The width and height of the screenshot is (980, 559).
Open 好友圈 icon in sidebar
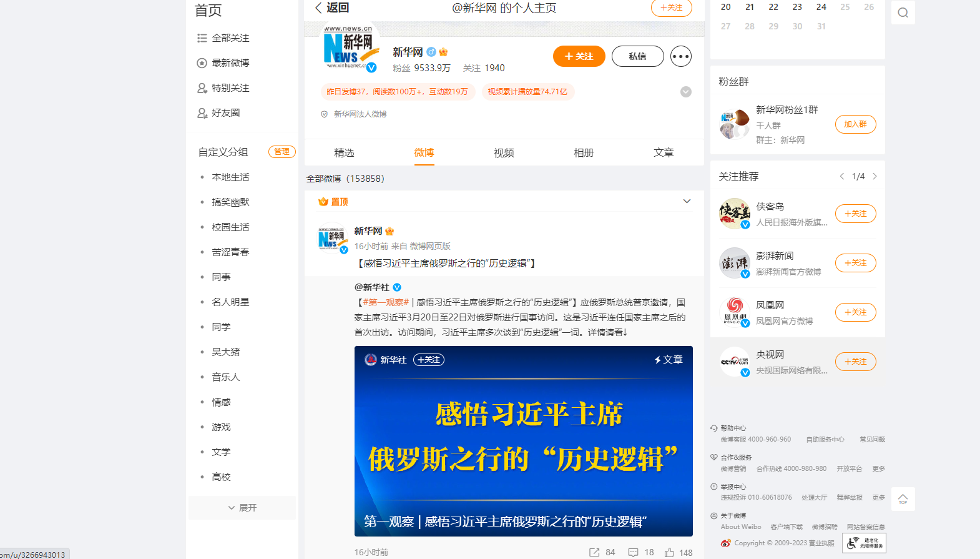pyautogui.click(x=202, y=113)
